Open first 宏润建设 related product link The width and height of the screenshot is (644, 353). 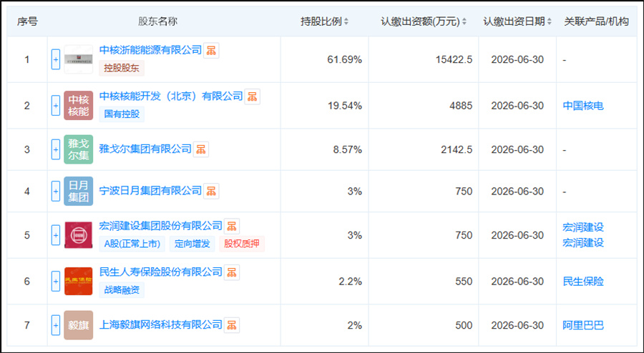coord(583,227)
